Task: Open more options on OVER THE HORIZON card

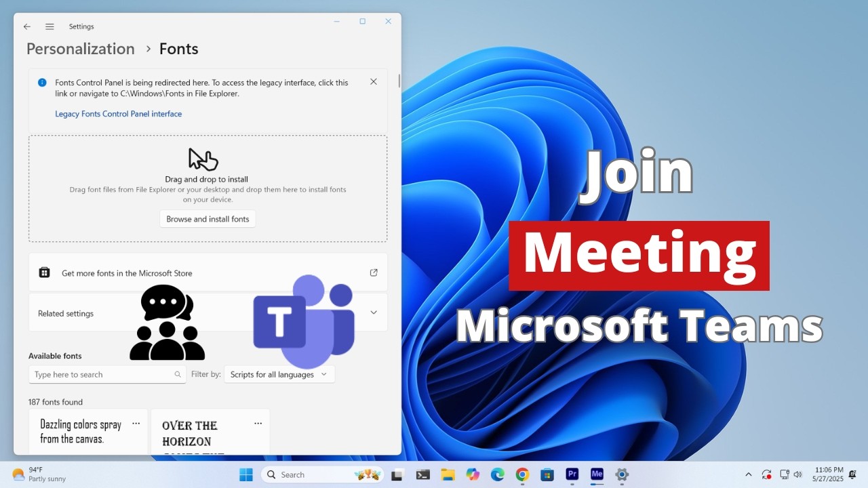Action: tap(258, 423)
